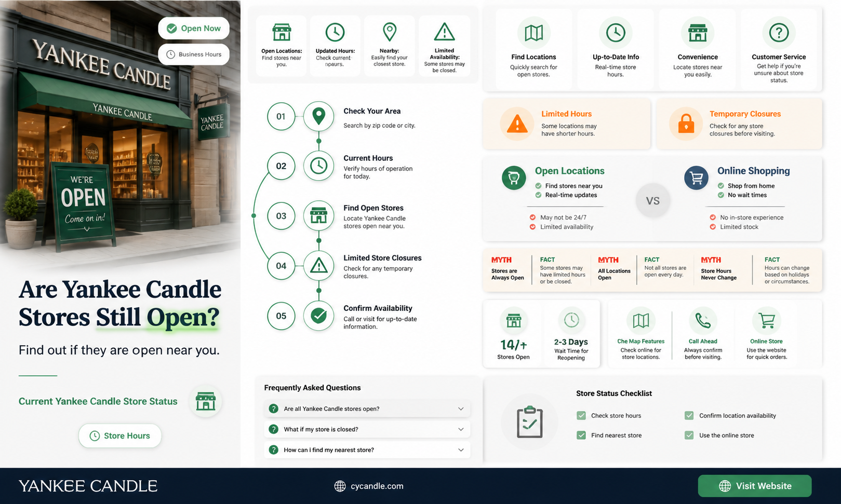The width and height of the screenshot is (841, 504).
Task: Click the Store Hours button
Action: (x=120, y=435)
